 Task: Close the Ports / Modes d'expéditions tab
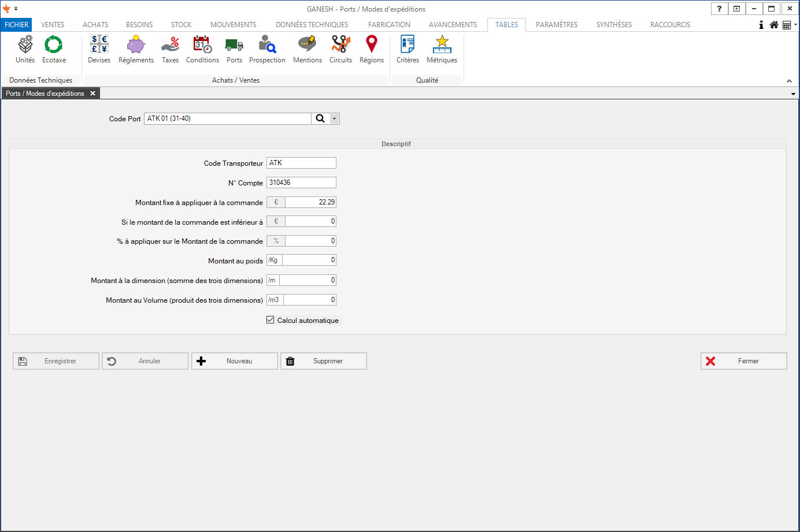click(92, 94)
